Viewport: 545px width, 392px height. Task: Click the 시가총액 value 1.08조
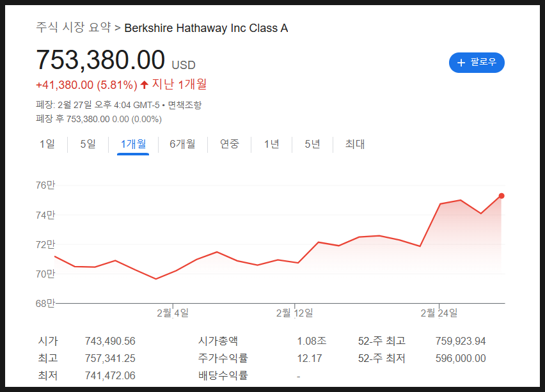click(312, 341)
